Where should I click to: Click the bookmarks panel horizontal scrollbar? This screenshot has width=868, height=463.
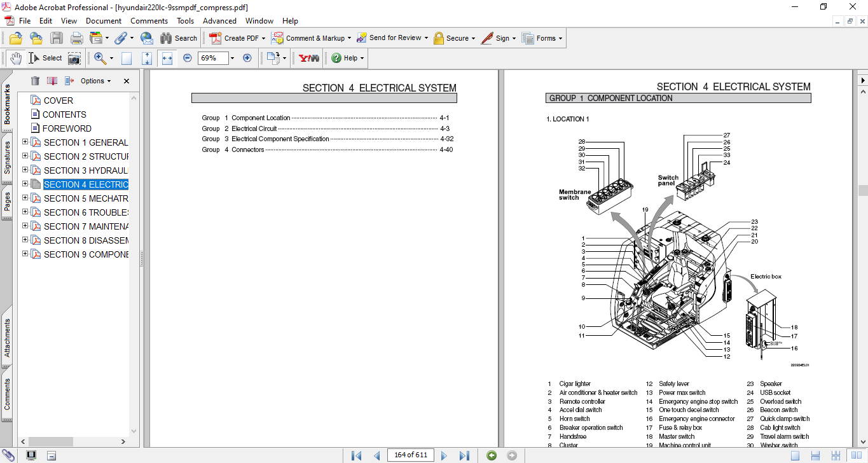[x=60, y=441]
